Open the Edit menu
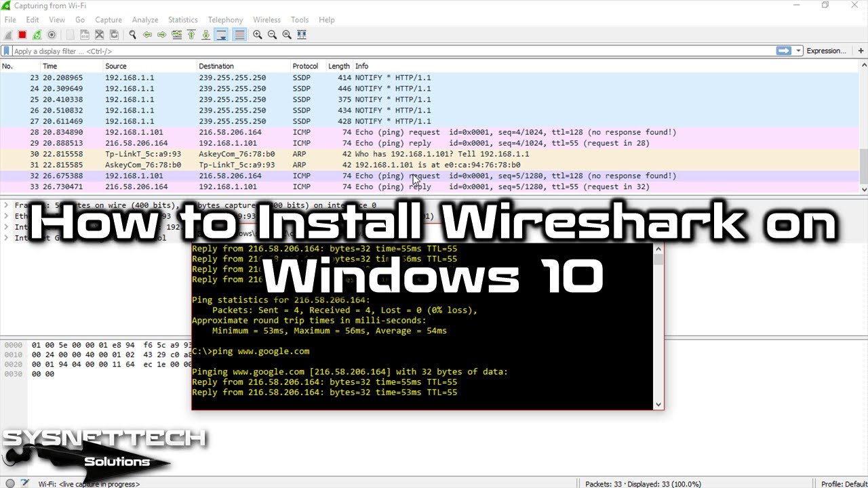The height and width of the screenshot is (488, 868). click(x=33, y=20)
